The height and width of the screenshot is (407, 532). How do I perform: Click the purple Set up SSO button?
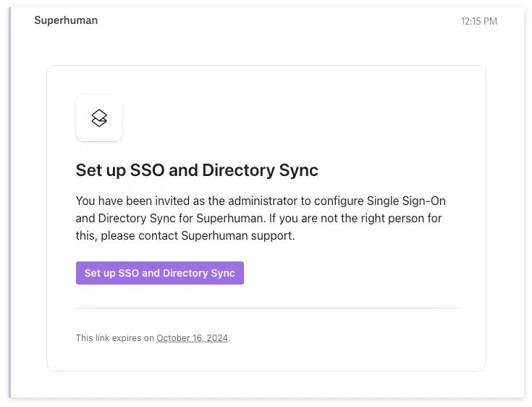point(160,273)
